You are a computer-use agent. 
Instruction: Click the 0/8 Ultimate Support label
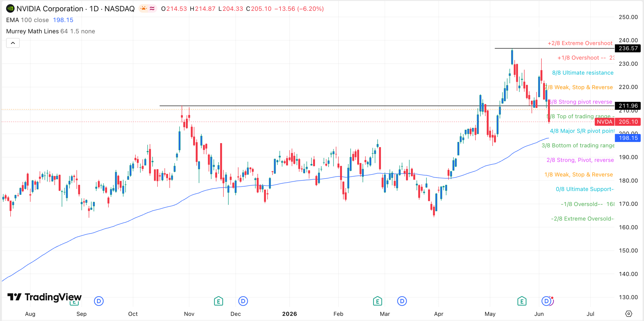(x=585, y=189)
